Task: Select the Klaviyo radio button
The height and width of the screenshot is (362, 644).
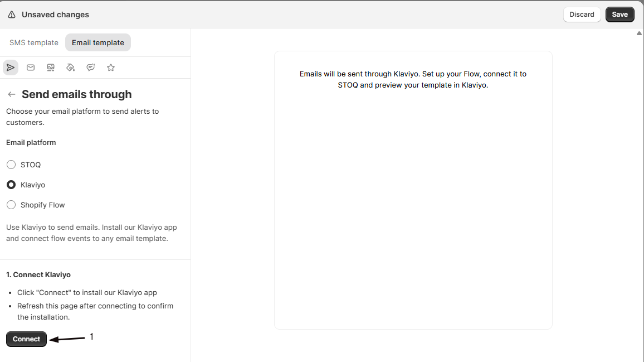Action: tap(11, 185)
